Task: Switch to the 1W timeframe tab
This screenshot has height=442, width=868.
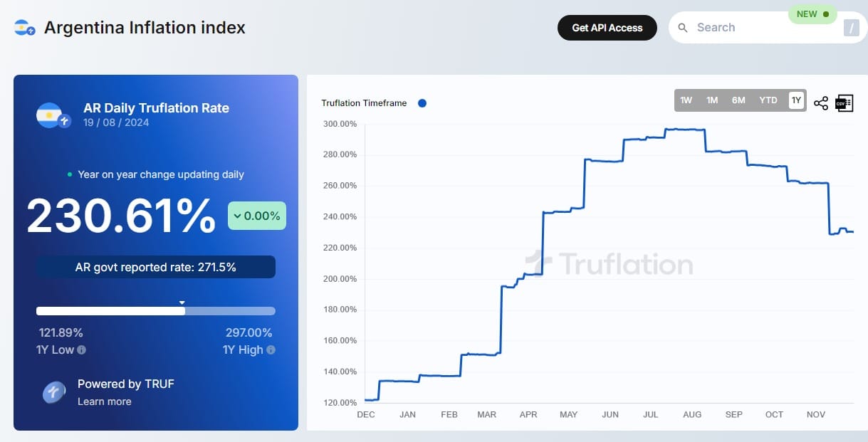Action: click(x=686, y=100)
